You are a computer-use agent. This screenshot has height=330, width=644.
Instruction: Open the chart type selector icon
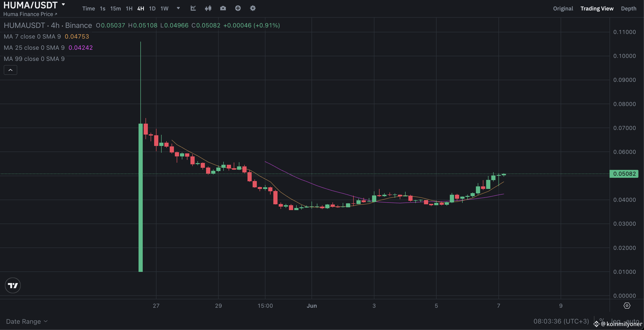click(193, 8)
